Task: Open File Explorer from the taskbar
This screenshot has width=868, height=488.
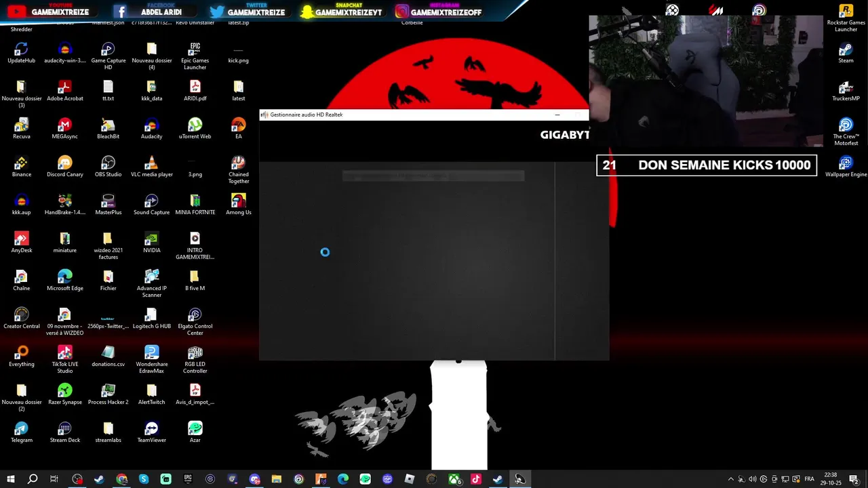Action: click(277, 479)
